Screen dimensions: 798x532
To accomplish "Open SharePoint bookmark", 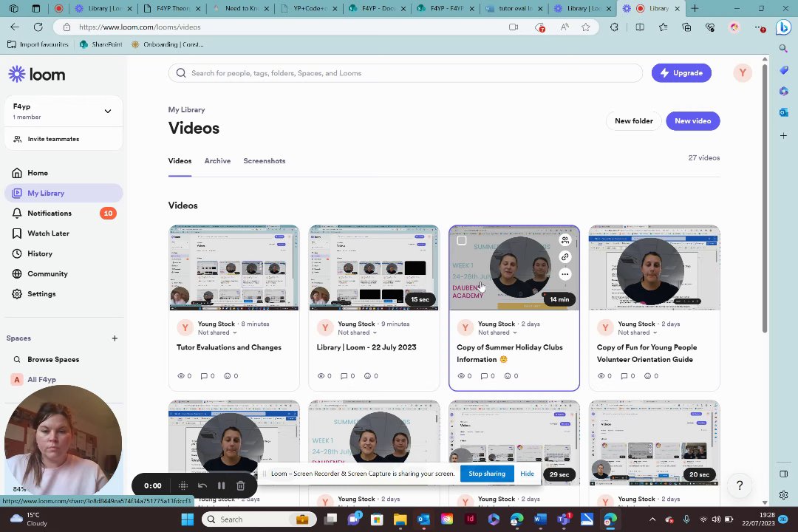I will pyautogui.click(x=100, y=44).
